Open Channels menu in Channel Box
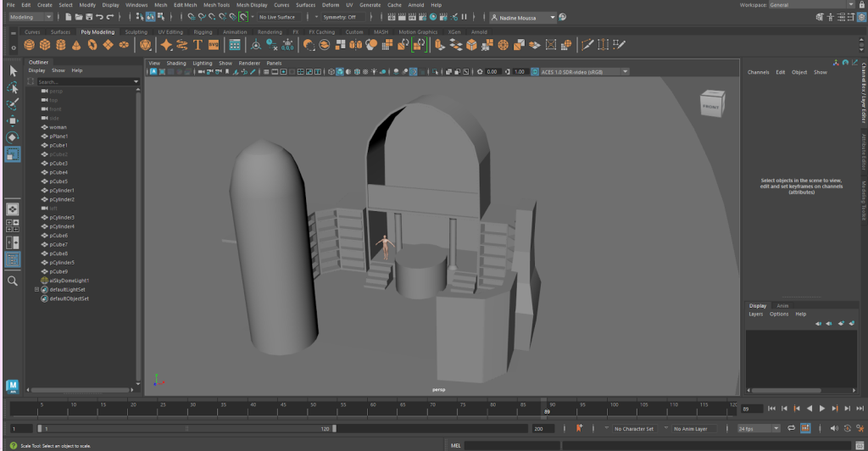Screen dimensions: 868x451 (x=758, y=72)
